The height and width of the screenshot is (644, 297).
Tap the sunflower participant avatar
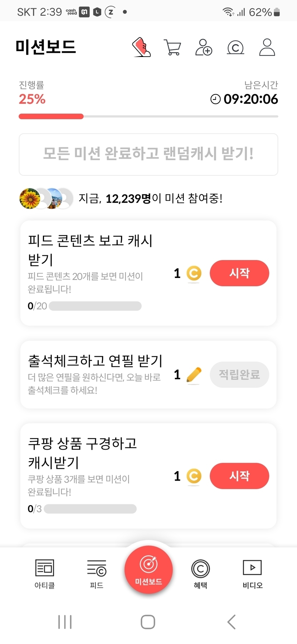pos(30,198)
